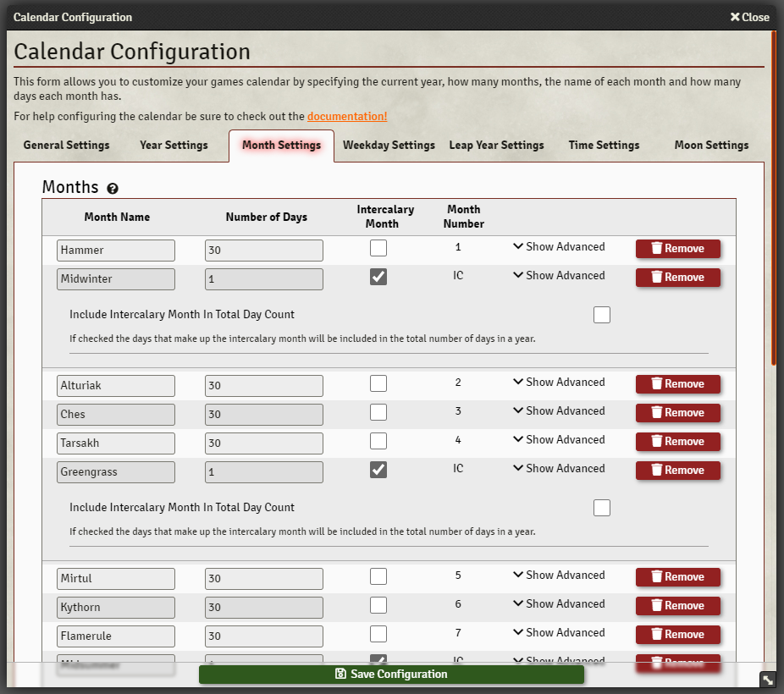Open the Months help question-mark icon
This screenshot has width=784, height=694.
[x=113, y=189]
